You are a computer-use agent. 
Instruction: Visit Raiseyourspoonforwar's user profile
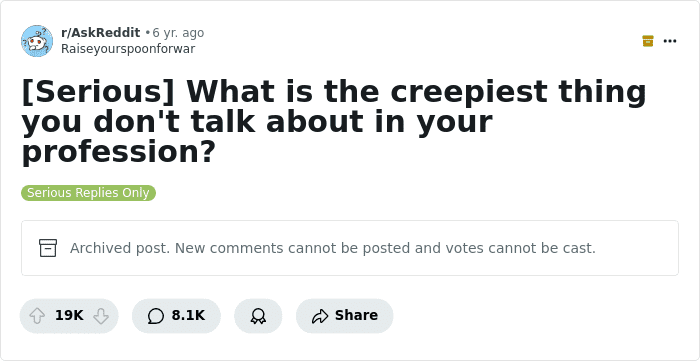tap(128, 49)
